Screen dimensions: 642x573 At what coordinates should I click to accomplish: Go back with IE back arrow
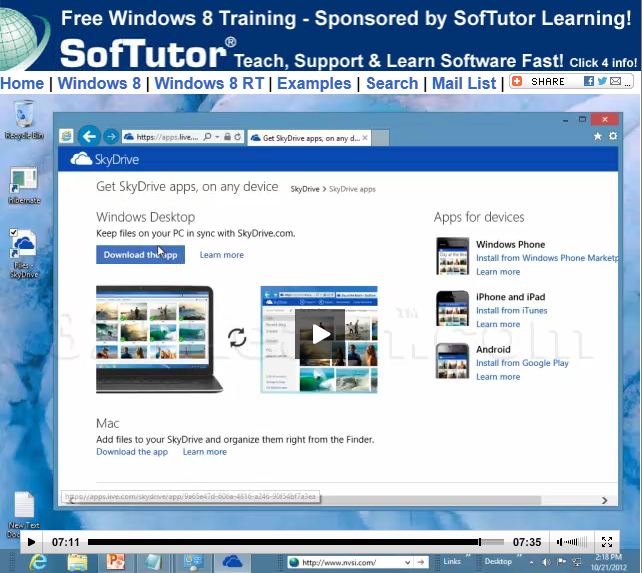coord(89,136)
